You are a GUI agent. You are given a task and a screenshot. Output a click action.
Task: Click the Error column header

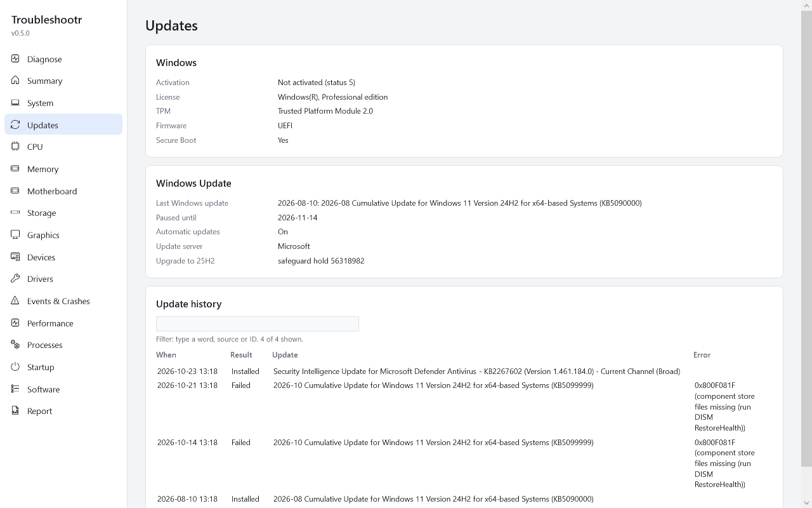(x=702, y=355)
